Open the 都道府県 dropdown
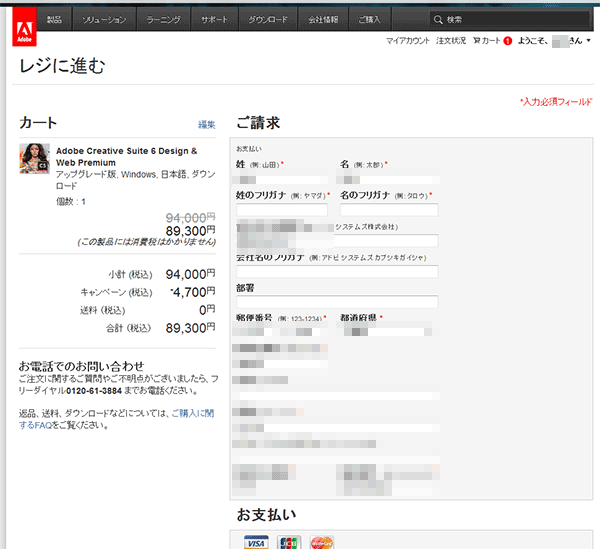Viewport: 600px width, 549px height. (388, 331)
